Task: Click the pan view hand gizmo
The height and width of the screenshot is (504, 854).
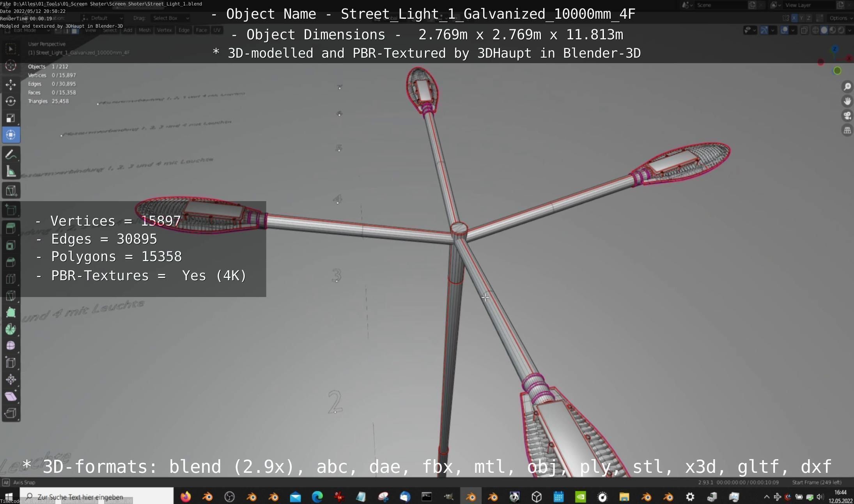Action: pyautogui.click(x=847, y=101)
